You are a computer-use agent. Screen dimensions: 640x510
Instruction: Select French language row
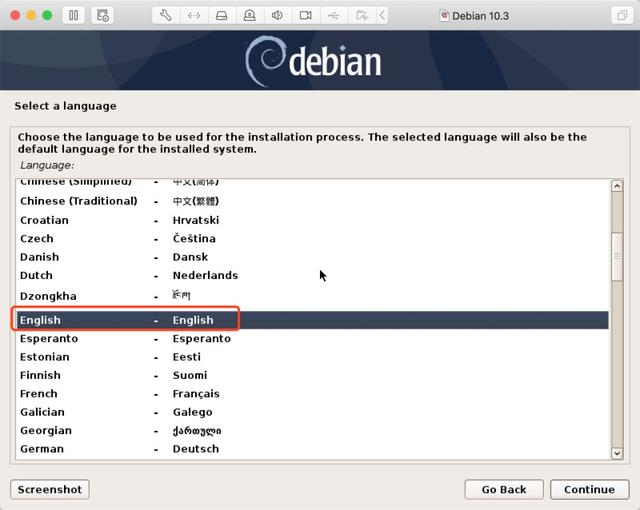312,393
